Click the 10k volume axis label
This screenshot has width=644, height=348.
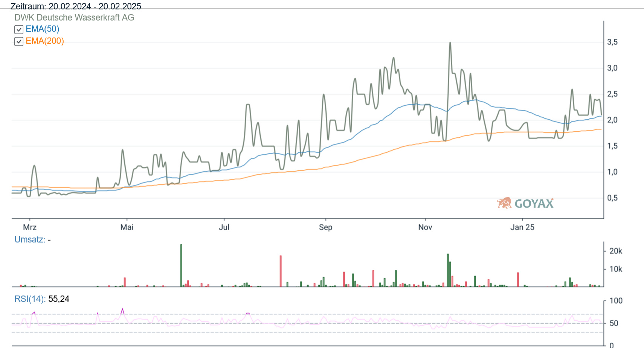click(x=616, y=269)
